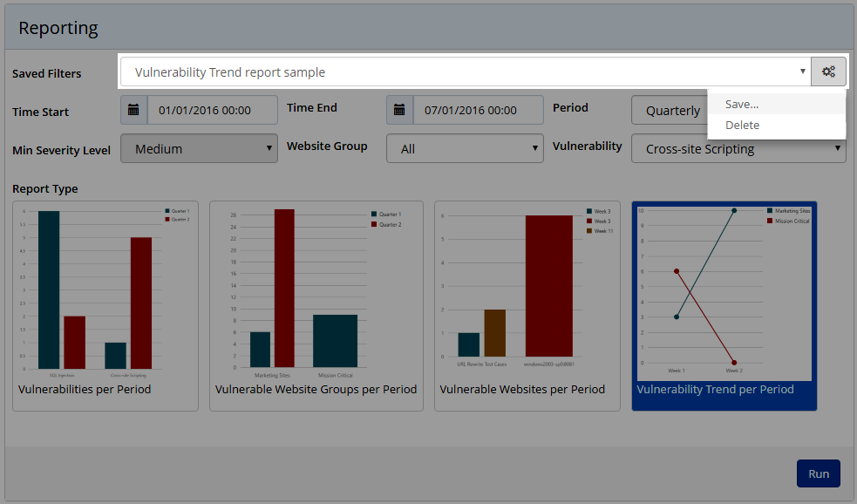857x504 pixels.
Task: Open the Time Start calendar icon
Action: pos(133,111)
